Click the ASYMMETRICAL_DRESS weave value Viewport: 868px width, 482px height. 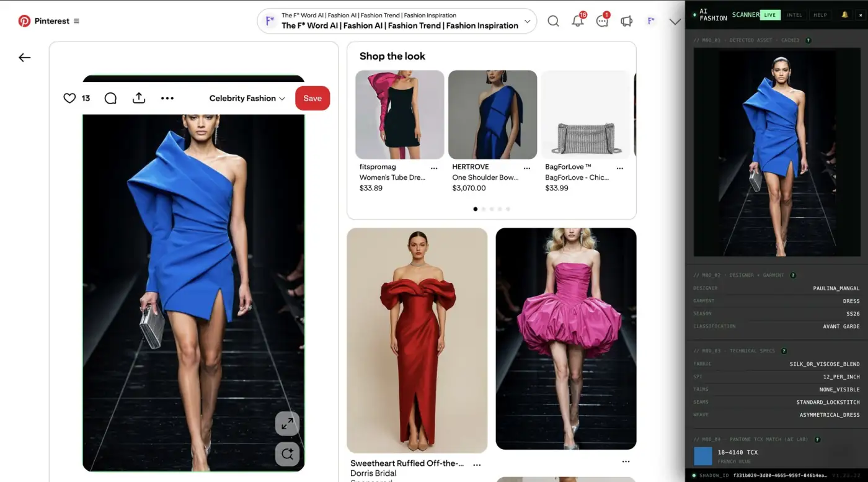(830, 415)
